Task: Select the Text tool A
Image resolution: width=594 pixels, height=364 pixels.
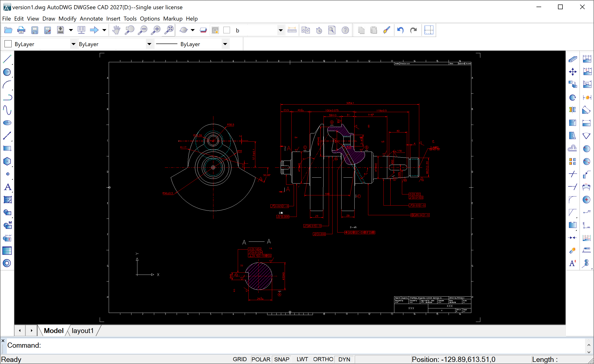Action: point(8,187)
